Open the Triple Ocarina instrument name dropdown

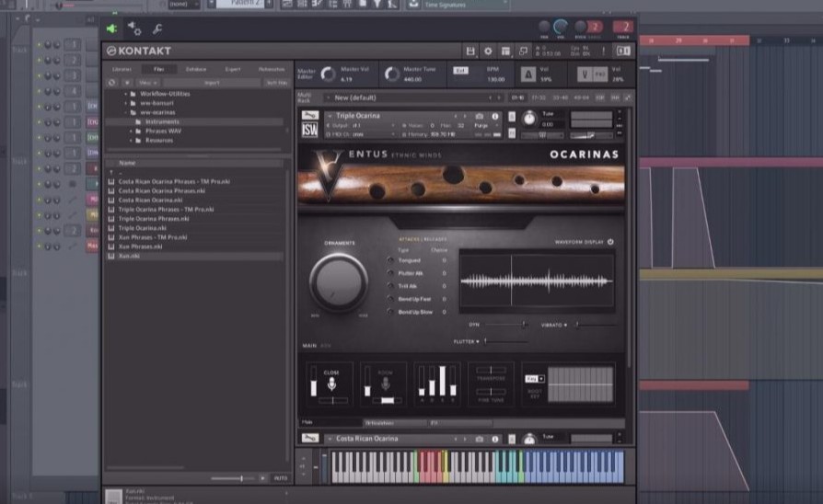(x=330, y=116)
